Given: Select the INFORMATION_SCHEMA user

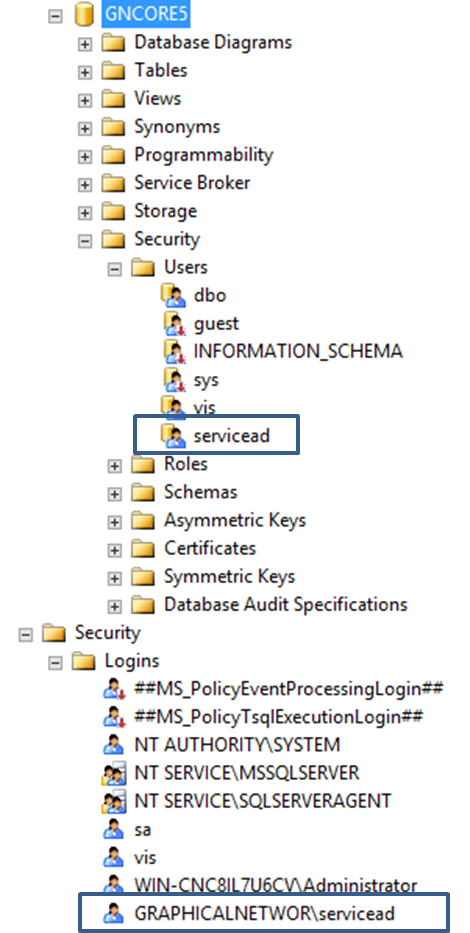Looking at the screenshot, I should click(298, 351).
